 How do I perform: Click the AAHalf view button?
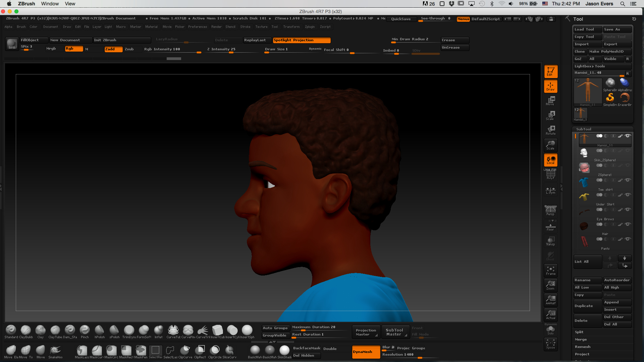tap(550, 300)
